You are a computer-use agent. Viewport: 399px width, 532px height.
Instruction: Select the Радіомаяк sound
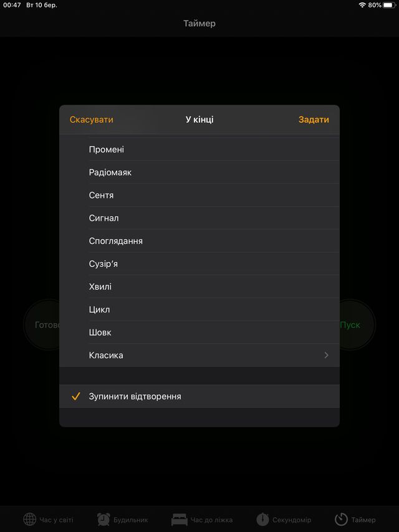coord(199,172)
